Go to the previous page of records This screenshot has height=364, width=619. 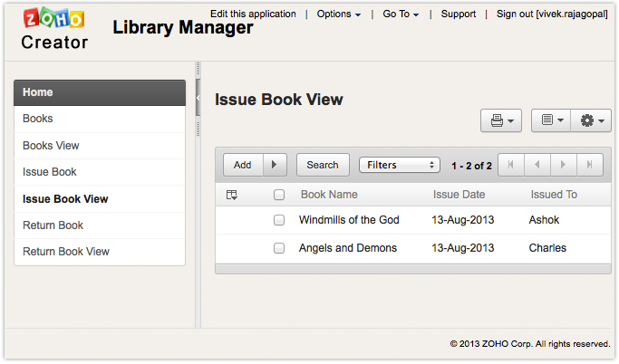(537, 165)
